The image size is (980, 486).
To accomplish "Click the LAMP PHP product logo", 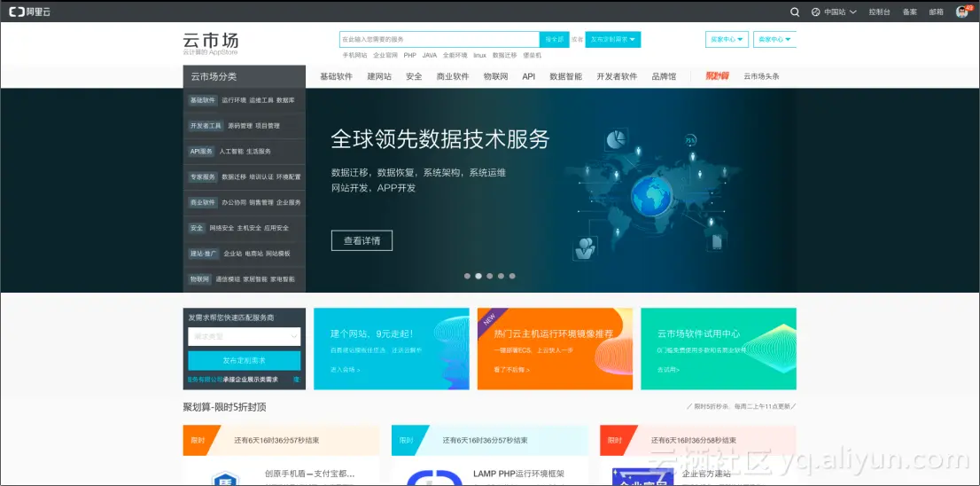I will [434, 479].
